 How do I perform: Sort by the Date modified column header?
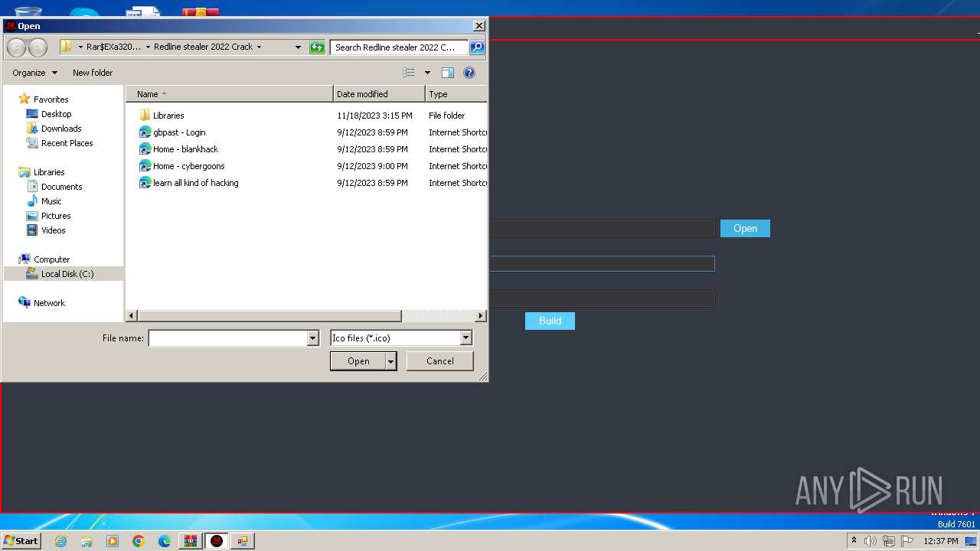click(x=379, y=94)
